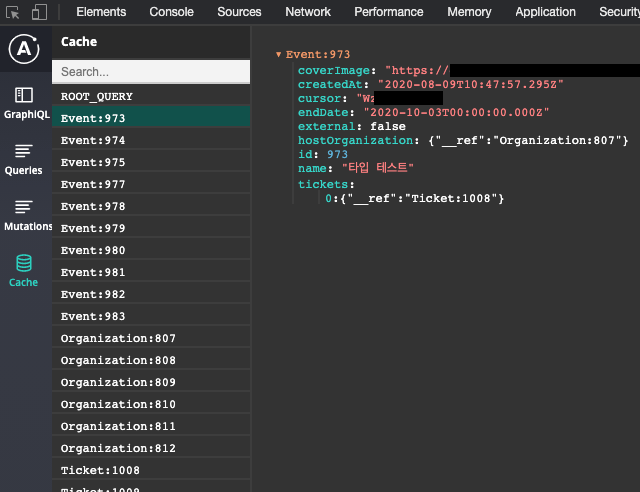Select Ticket:1008 in cache list
Viewport: 640px width, 492px height.
(151, 471)
